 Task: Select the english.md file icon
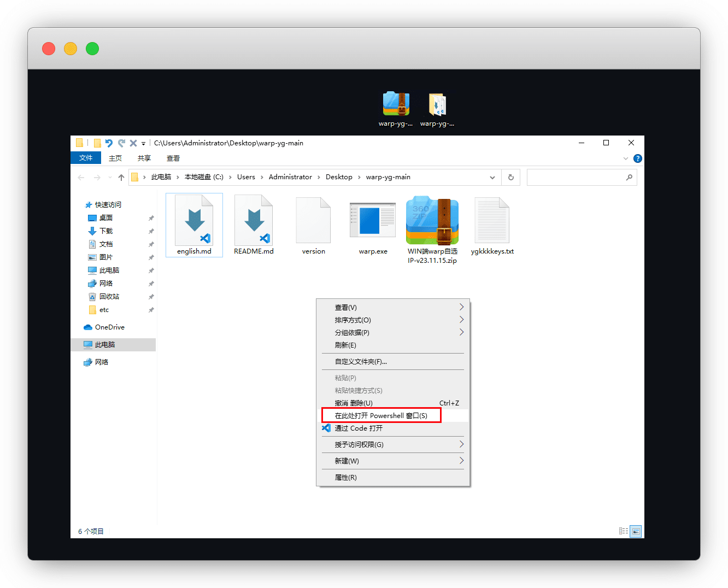click(194, 221)
